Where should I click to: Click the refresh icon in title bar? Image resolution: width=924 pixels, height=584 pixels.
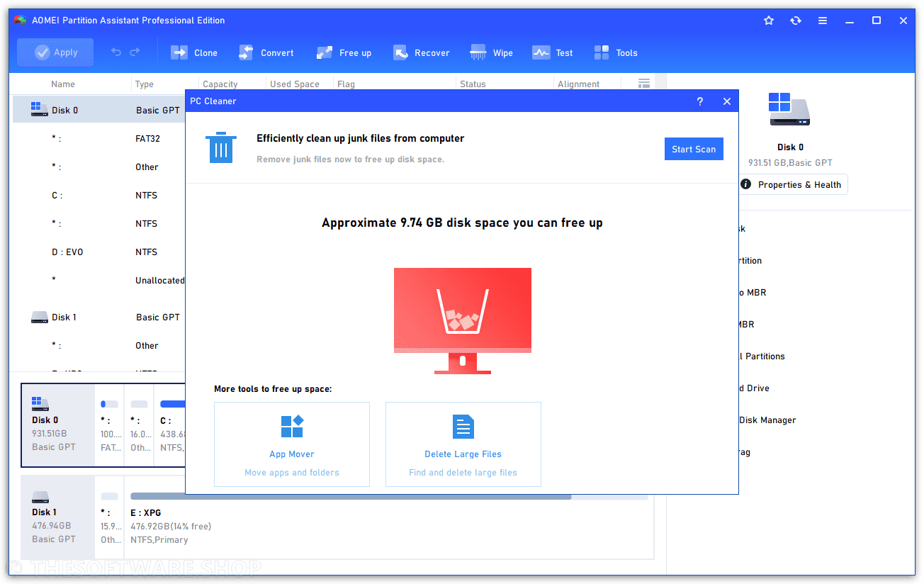point(796,21)
